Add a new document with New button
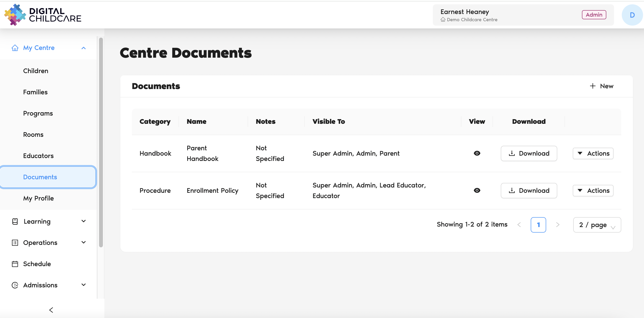Viewport: 644px width, 318px height. (x=601, y=86)
